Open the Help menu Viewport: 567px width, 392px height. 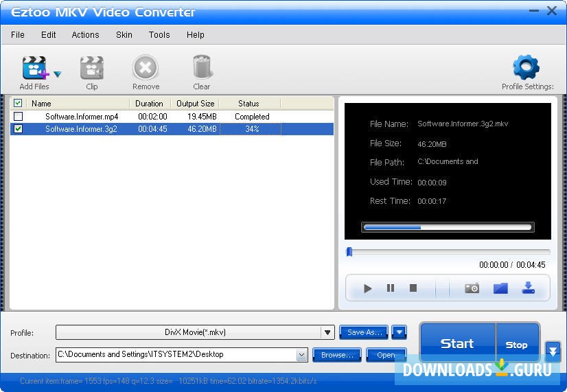pyautogui.click(x=195, y=35)
